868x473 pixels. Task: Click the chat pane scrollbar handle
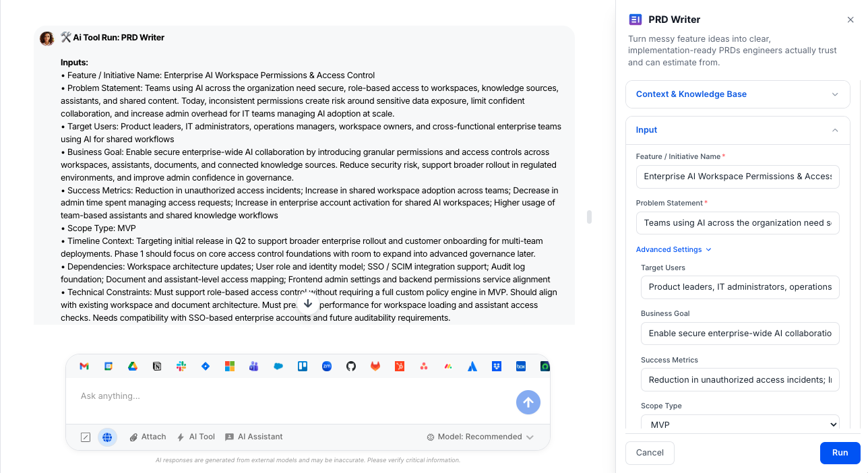(590, 217)
